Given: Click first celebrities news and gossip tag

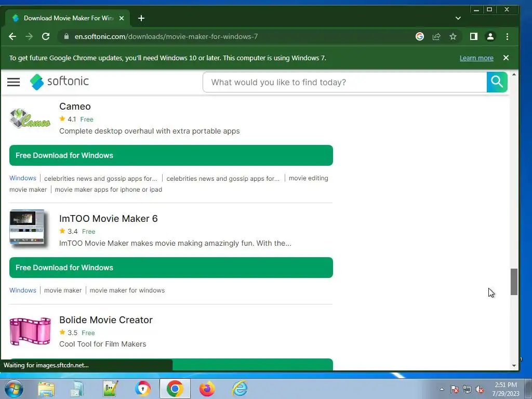Looking at the screenshot, I should coord(101,179).
